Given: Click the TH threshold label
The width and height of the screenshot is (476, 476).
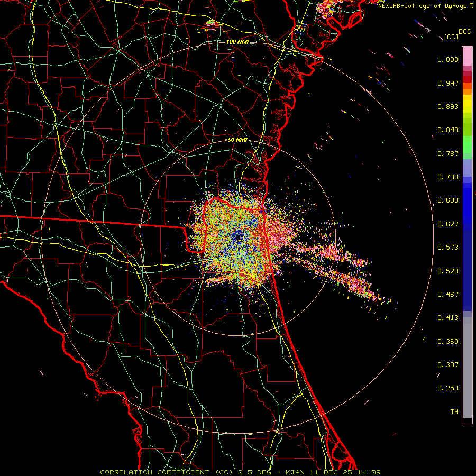Looking at the screenshot, I should pos(454,412).
